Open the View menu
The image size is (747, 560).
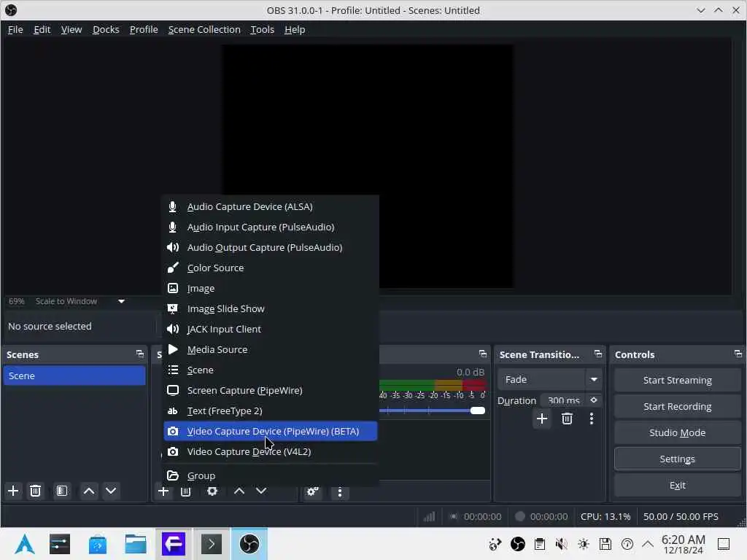click(x=71, y=29)
